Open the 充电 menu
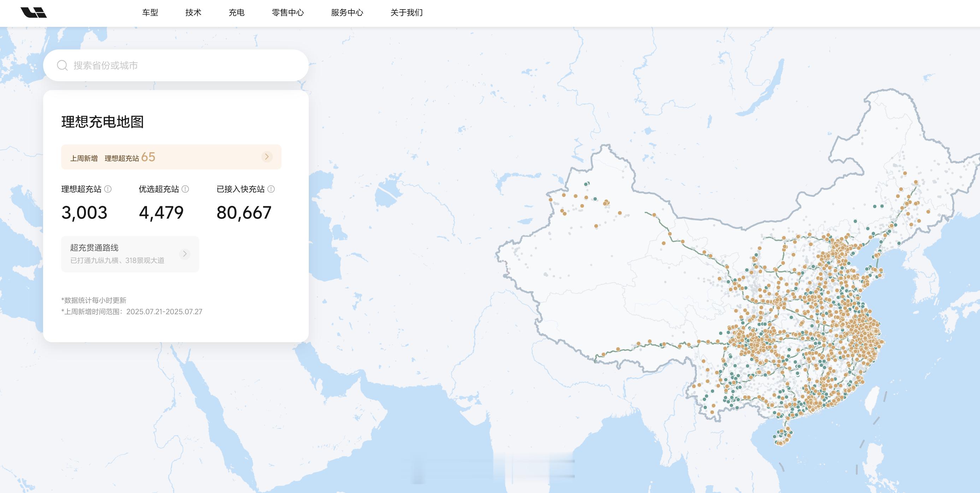The image size is (980, 493). [x=236, y=13]
